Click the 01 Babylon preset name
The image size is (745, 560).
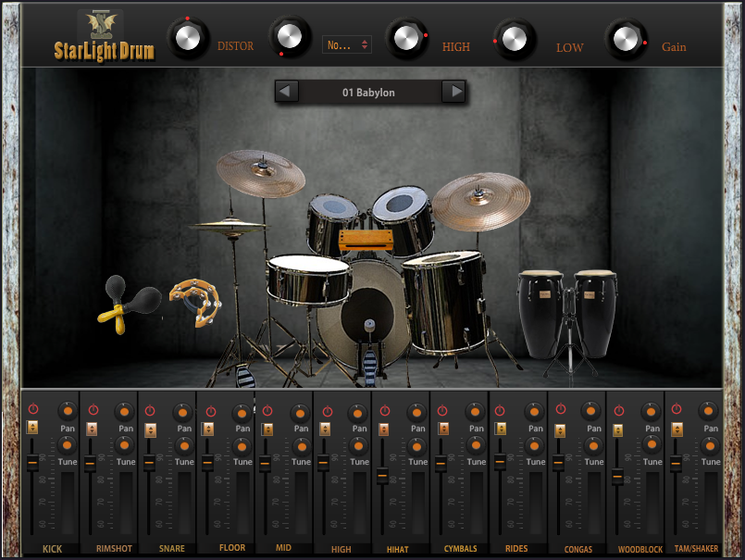point(369,93)
